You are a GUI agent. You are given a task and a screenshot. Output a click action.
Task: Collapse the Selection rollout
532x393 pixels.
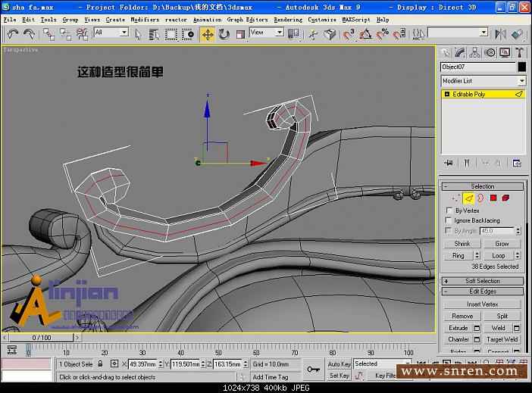click(x=483, y=186)
